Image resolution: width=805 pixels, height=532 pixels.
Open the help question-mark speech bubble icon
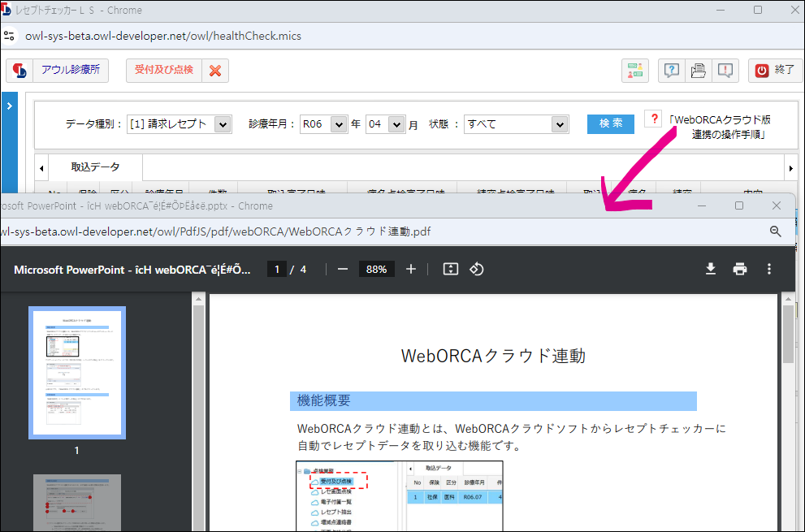pos(672,71)
